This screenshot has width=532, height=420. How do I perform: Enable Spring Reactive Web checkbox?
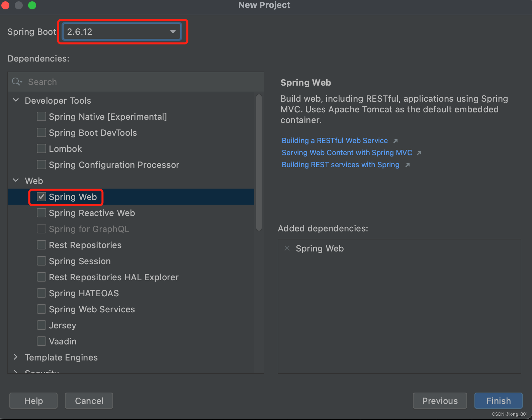point(41,213)
